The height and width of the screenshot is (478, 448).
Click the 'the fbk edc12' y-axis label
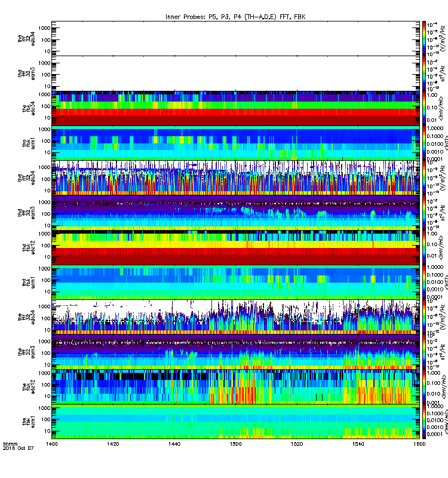pos(29,387)
